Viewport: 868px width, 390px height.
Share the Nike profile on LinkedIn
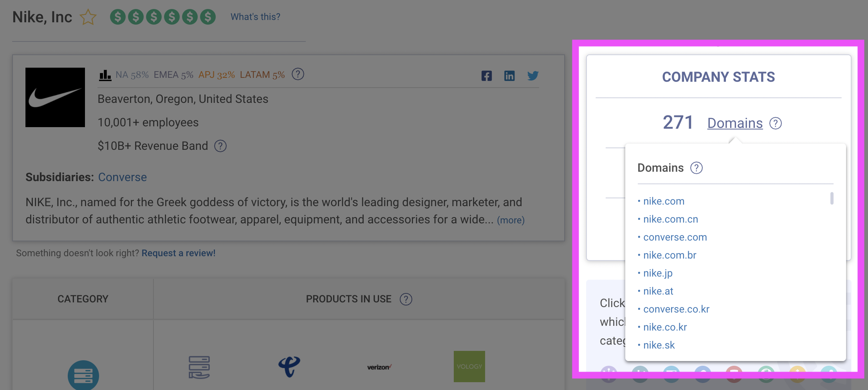tap(510, 76)
